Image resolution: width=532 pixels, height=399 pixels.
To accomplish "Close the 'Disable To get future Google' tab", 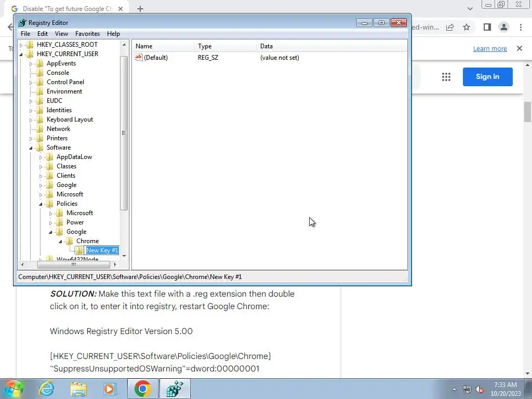I will tap(121, 9).
